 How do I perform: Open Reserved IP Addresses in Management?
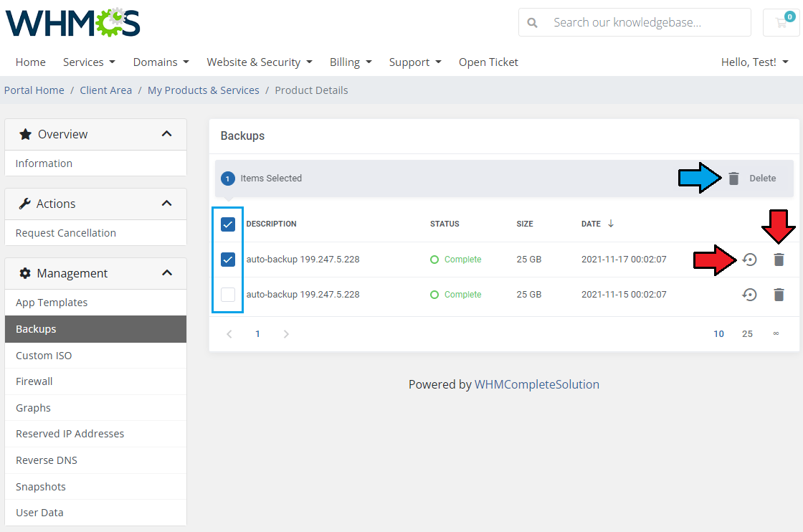click(x=96, y=434)
